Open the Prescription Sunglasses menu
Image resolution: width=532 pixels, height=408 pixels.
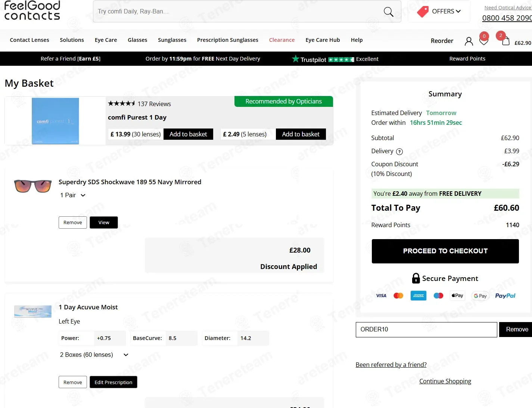[x=228, y=40]
